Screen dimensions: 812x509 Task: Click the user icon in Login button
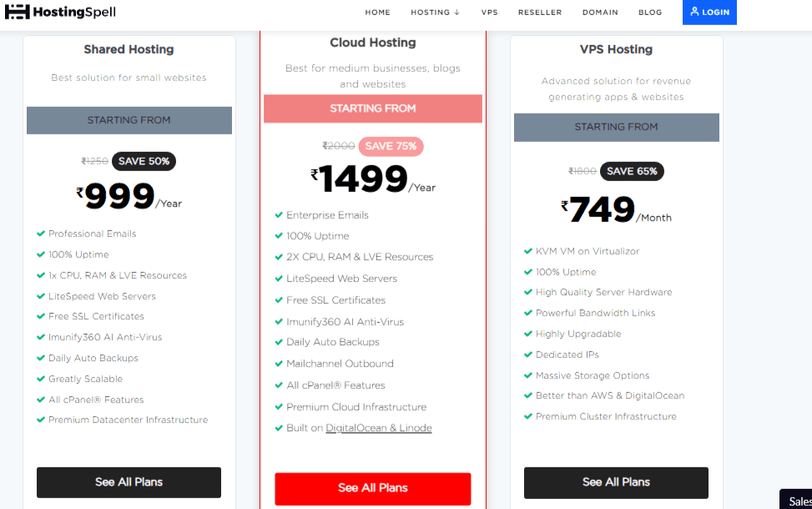click(x=694, y=12)
